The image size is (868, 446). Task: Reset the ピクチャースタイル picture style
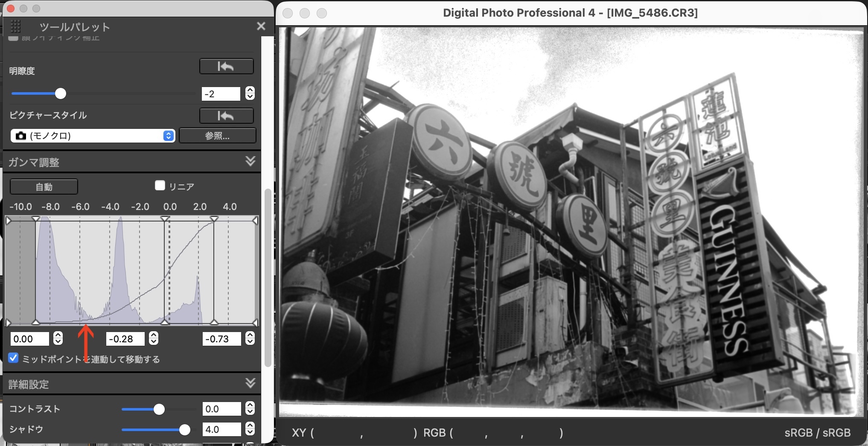coord(226,116)
